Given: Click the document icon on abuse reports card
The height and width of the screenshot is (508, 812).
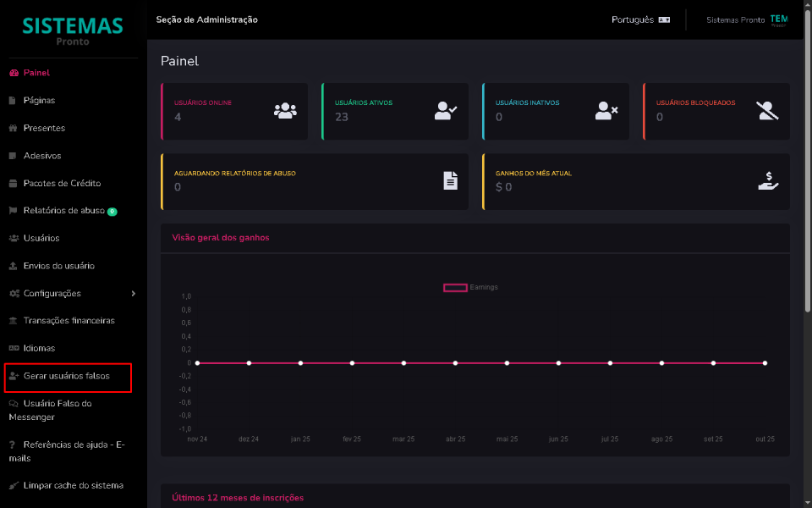Looking at the screenshot, I should pyautogui.click(x=449, y=180).
